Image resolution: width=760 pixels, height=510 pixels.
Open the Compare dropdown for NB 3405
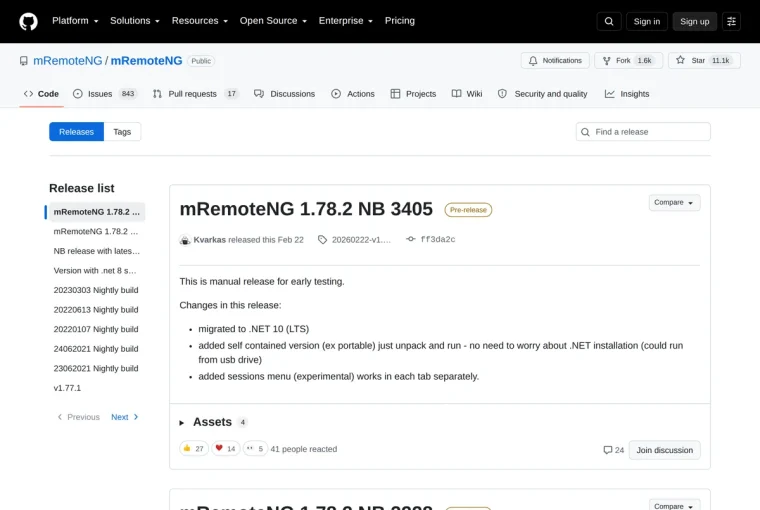[674, 203]
